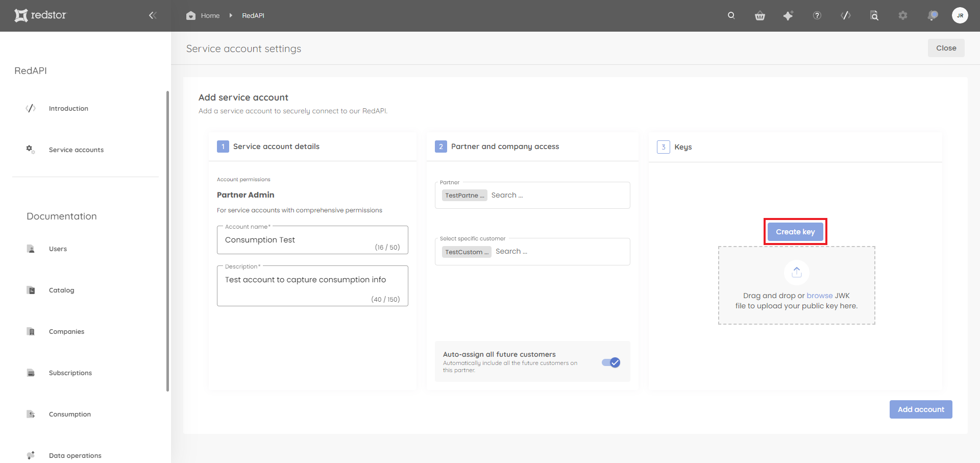
Task: Click the sidebar vertical scrollbar
Action: pos(167,241)
